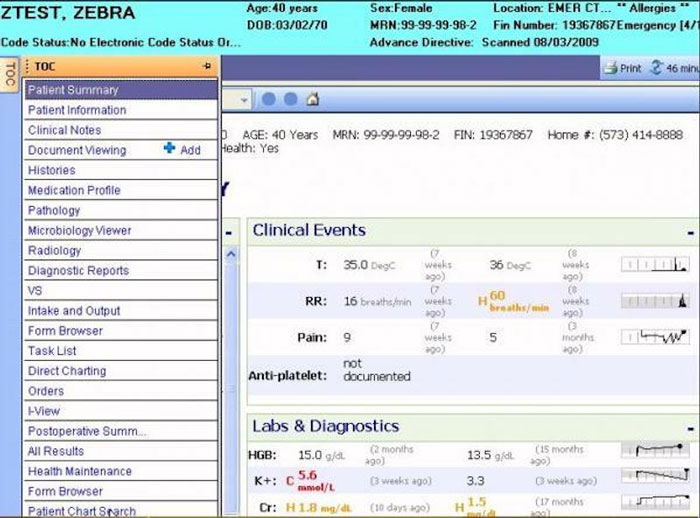Select the vertical TOC side tab
This screenshot has height=518, width=700.
[10, 74]
